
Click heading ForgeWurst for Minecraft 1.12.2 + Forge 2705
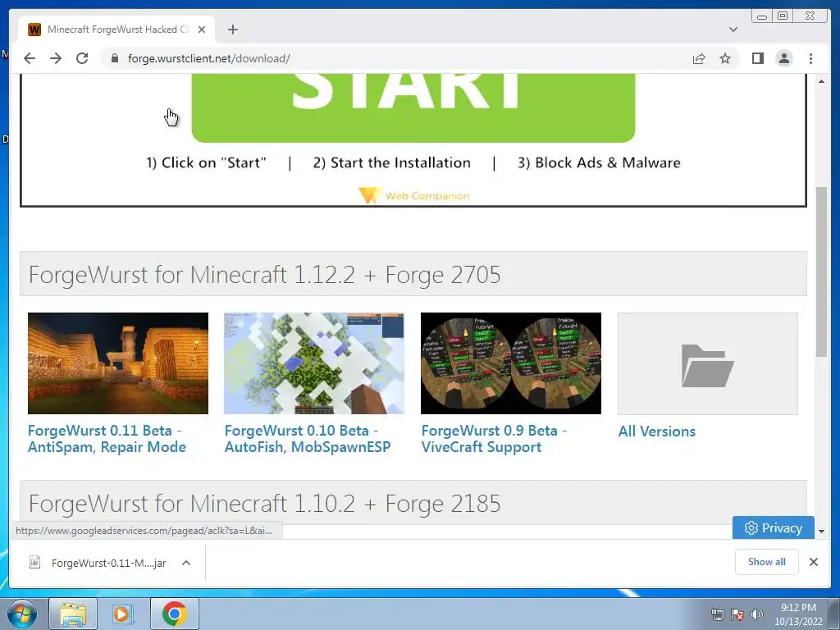coord(265,274)
